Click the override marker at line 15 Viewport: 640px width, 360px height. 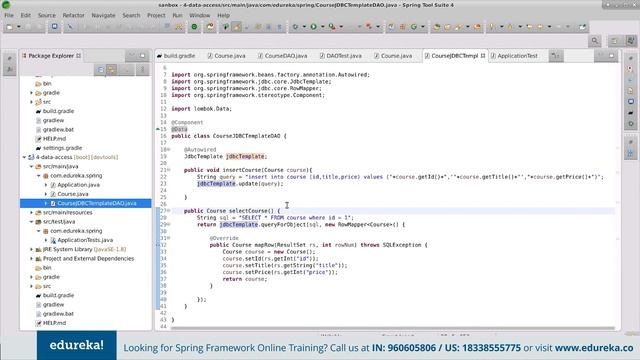(x=158, y=129)
